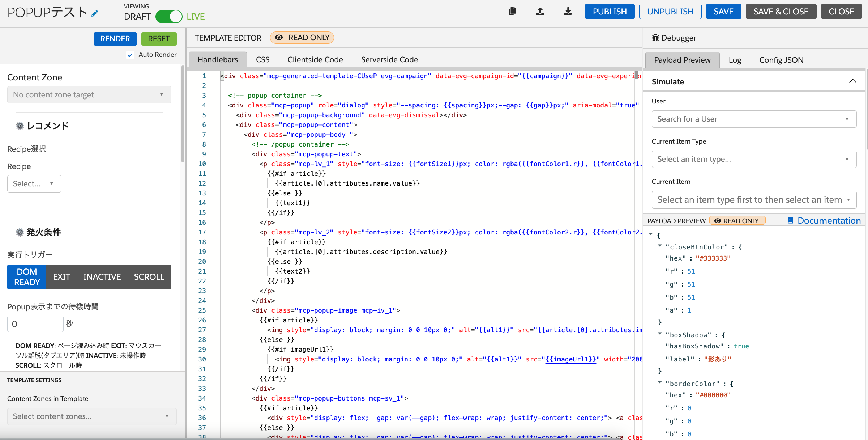Edit the POPUPテスト template name pencil icon
This screenshot has height=440, width=868.
tap(95, 14)
